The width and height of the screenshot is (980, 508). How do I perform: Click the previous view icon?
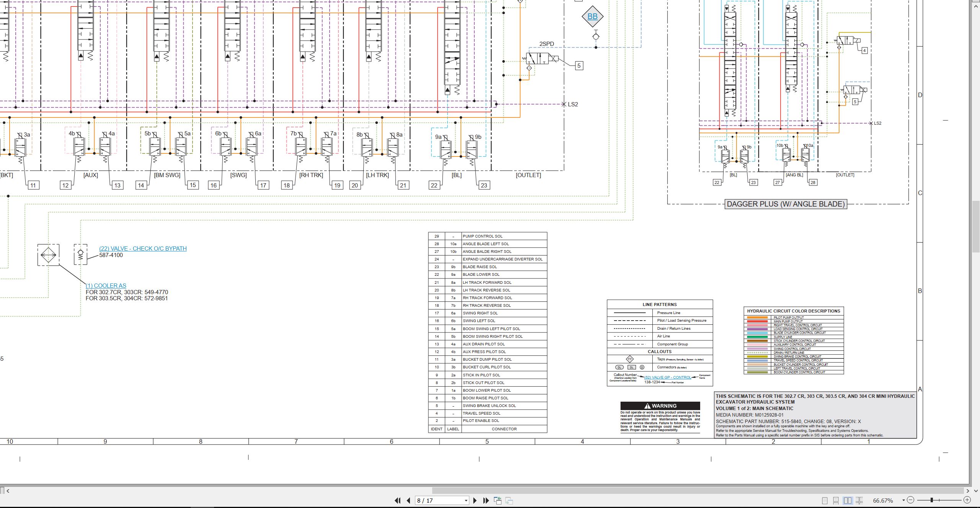coord(498,500)
